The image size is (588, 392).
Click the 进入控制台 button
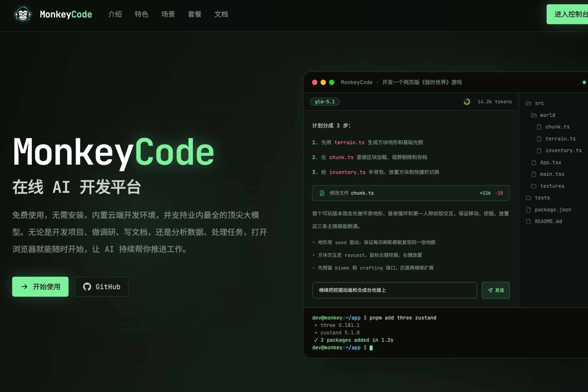(567, 14)
